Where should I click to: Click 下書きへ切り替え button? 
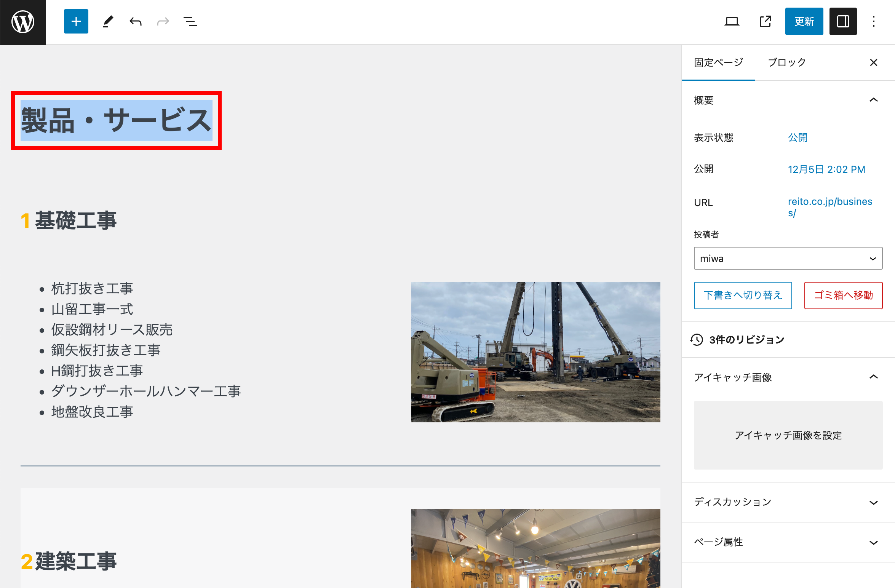point(743,295)
